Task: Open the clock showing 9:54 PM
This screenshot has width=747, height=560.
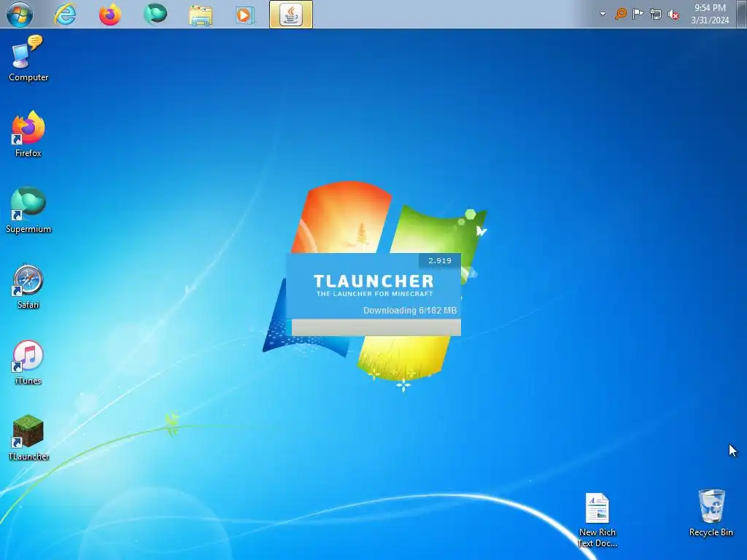Action: [710, 7]
